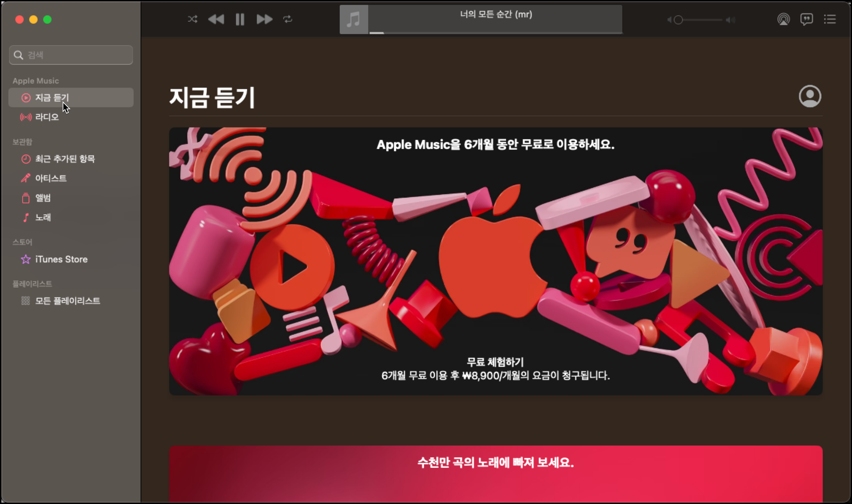Go back to the previous track
Image resolution: width=852 pixels, height=504 pixels.
(x=216, y=19)
